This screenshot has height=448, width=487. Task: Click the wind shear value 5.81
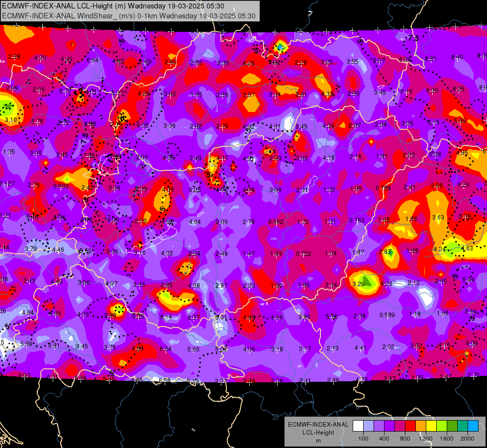point(53,345)
